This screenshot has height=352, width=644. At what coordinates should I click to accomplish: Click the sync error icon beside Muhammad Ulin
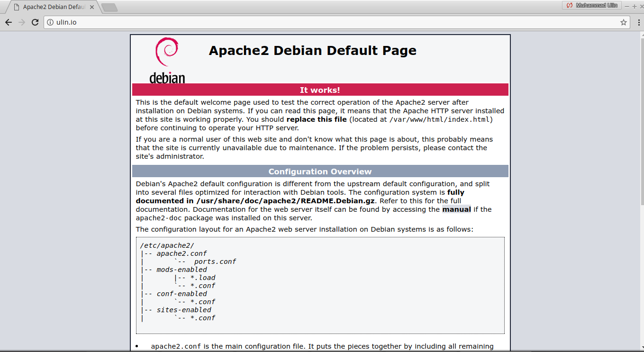[x=569, y=6]
